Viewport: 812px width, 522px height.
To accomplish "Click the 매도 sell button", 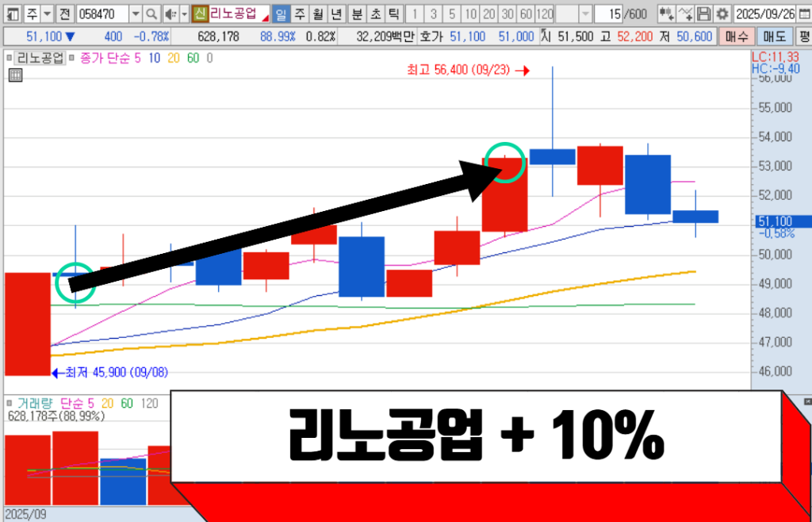I will click(x=774, y=36).
